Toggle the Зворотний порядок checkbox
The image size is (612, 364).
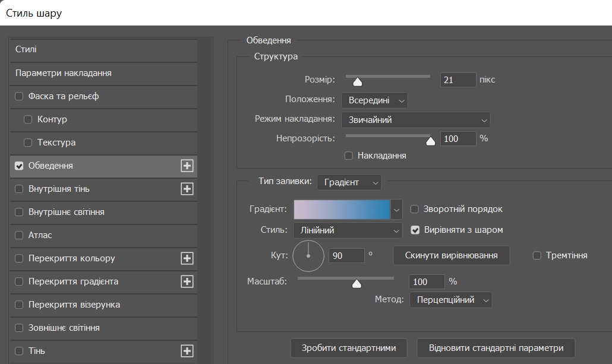coord(415,209)
